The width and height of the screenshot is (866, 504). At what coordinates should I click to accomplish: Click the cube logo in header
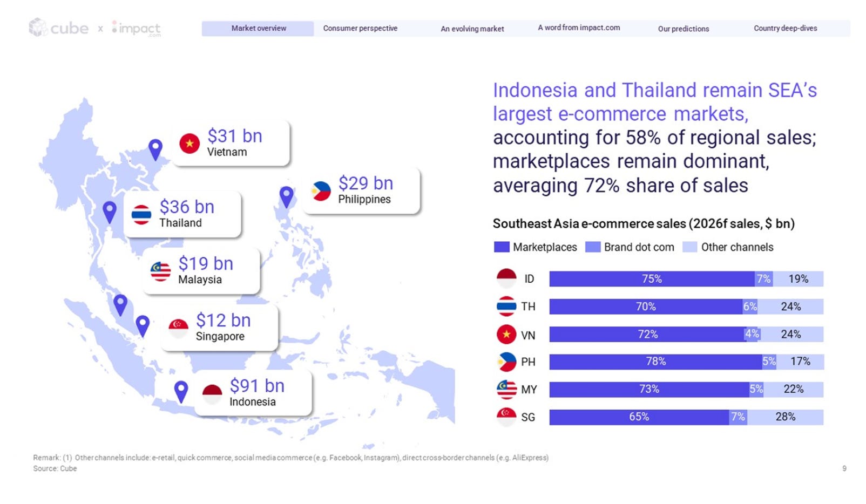[59, 28]
